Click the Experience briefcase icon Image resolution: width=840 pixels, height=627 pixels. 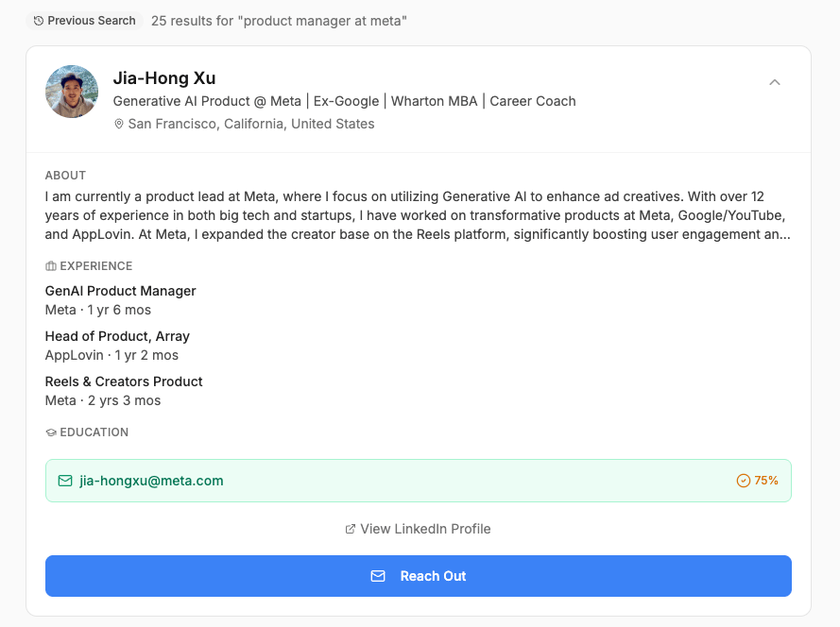tap(51, 266)
